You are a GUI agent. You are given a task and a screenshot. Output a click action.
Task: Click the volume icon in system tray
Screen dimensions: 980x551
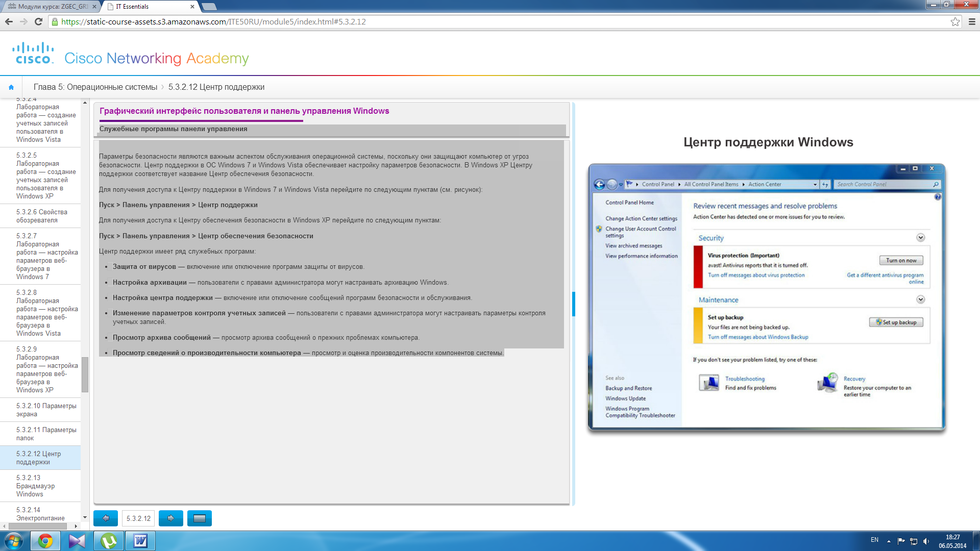click(926, 541)
